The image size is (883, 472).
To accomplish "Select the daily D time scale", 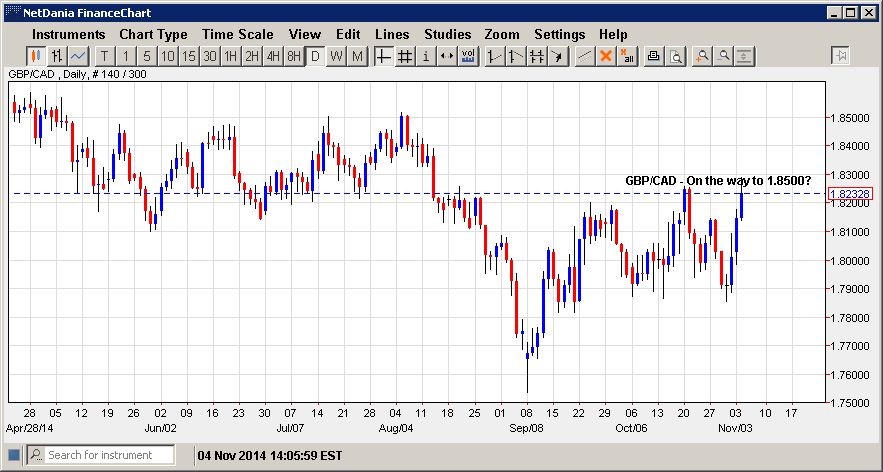I will pos(315,56).
